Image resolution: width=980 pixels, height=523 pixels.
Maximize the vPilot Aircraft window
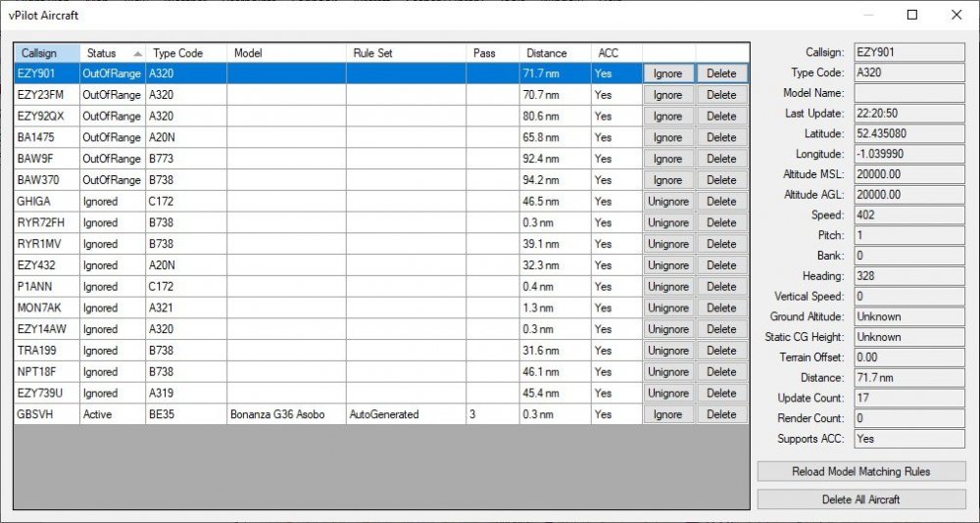tap(912, 15)
